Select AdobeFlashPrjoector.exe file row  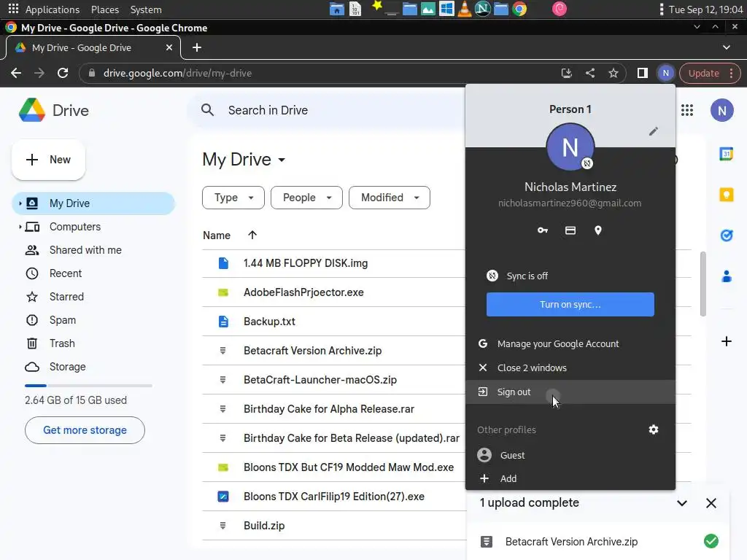[x=333, y=292]
